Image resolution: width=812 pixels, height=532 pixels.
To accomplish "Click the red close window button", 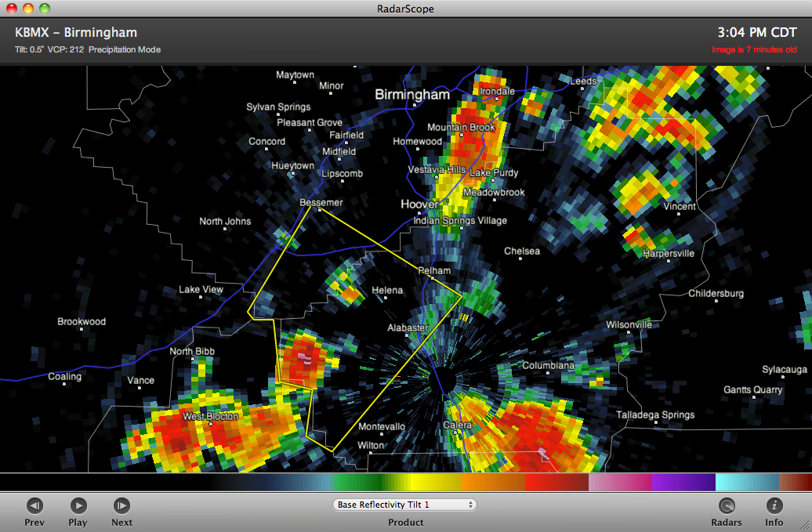I will [x=12, y=9].
